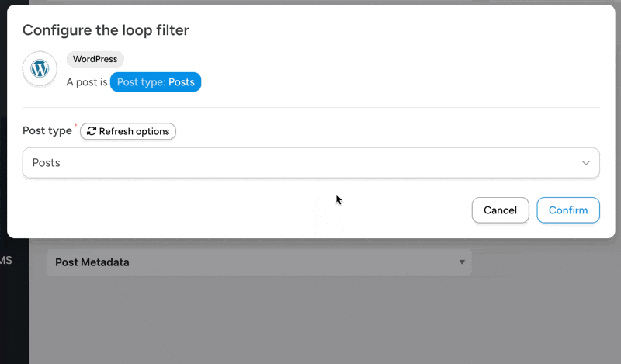This screenshot has width=621, height=364.
Task: Click empty dialog space left of Cancel
Action: [233, 210]
